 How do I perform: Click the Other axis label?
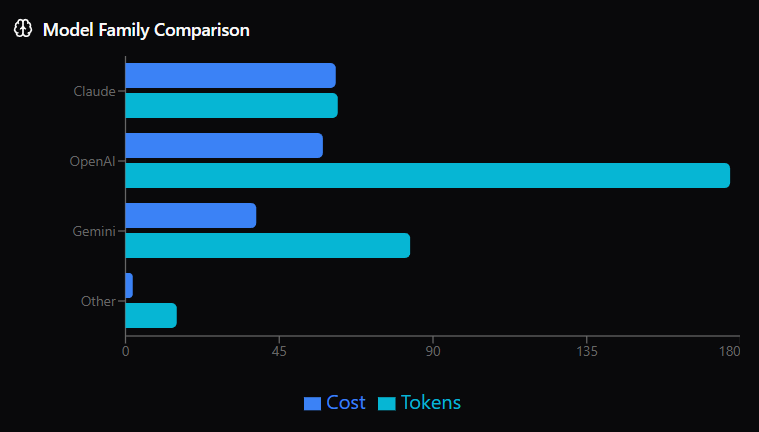pos(97,301)
